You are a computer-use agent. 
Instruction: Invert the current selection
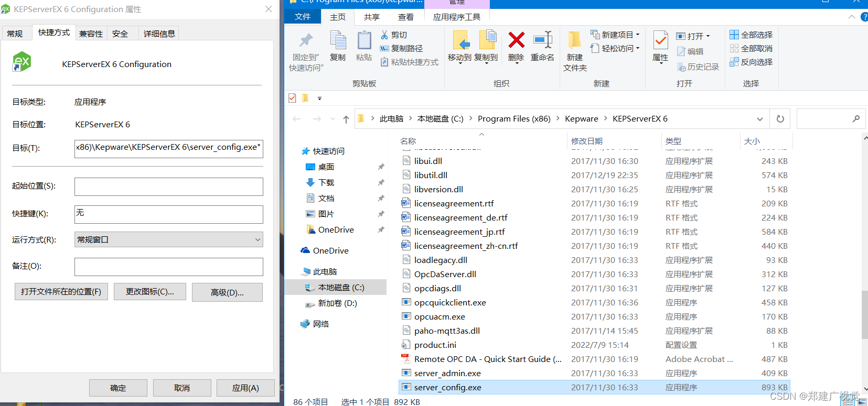coord(751,62)
